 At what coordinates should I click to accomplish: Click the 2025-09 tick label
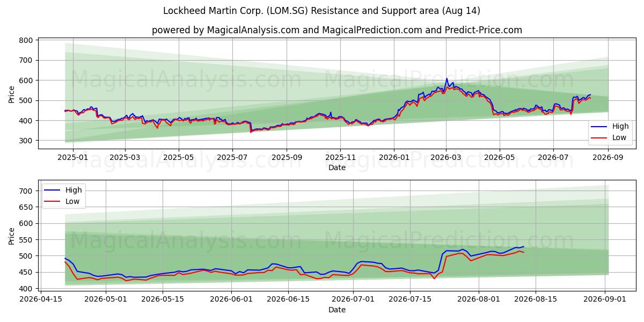coord(287,157)
